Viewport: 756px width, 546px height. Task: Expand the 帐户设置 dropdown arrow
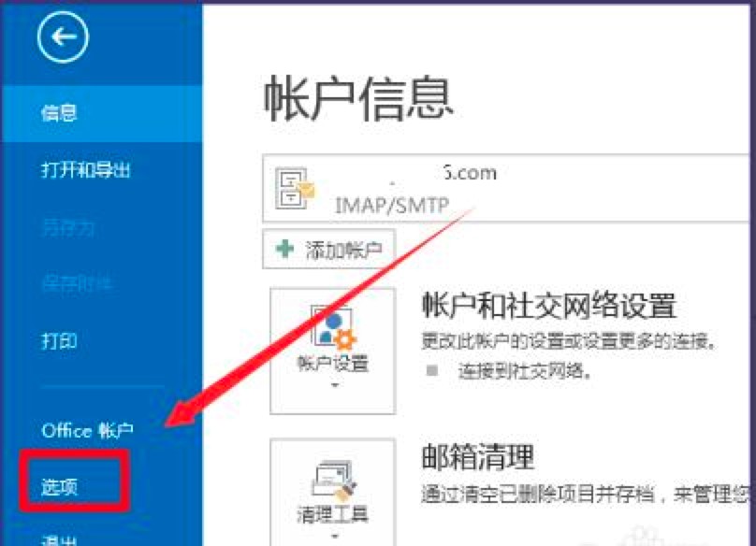tap(335, 385)
